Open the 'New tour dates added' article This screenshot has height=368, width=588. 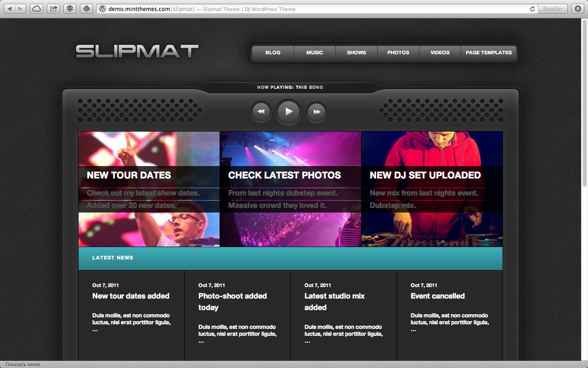coord(131,296)
